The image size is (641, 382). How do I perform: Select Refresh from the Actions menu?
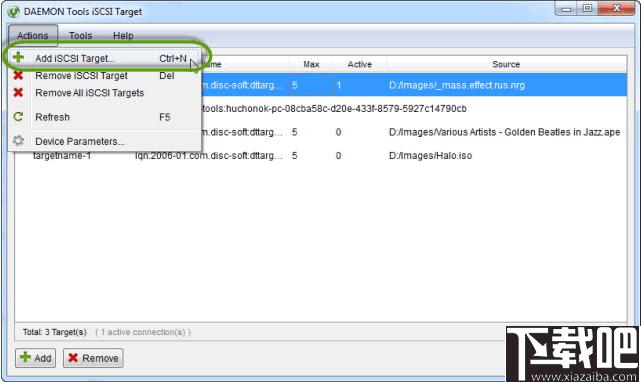(x=104, y=117)
